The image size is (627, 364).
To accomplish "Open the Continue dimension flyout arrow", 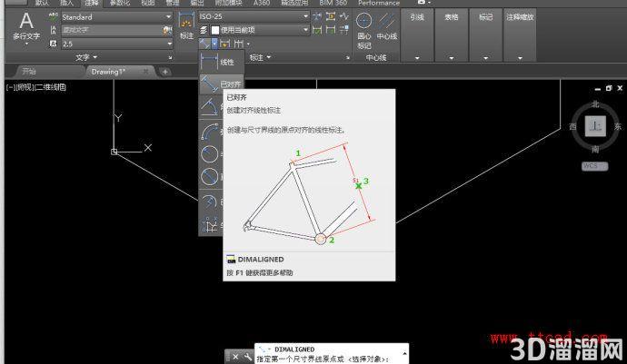I will [248, 44].
